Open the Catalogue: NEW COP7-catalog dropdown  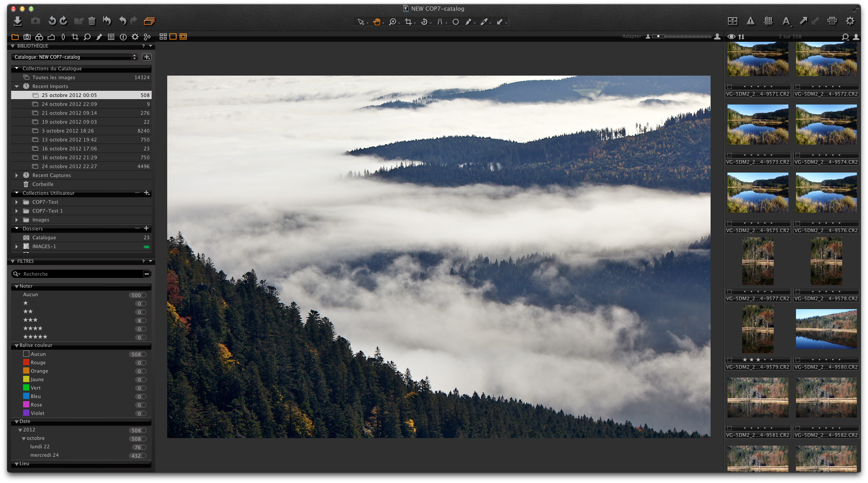(75, 57)
